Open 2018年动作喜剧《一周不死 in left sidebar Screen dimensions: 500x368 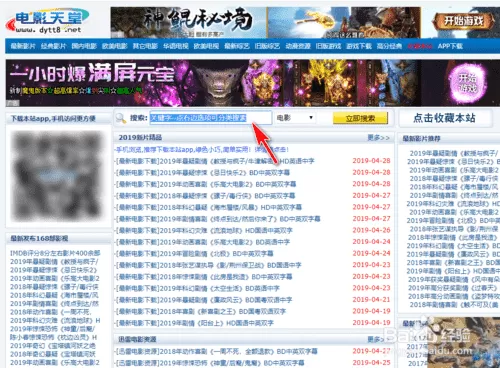click(x=51, y=312)
